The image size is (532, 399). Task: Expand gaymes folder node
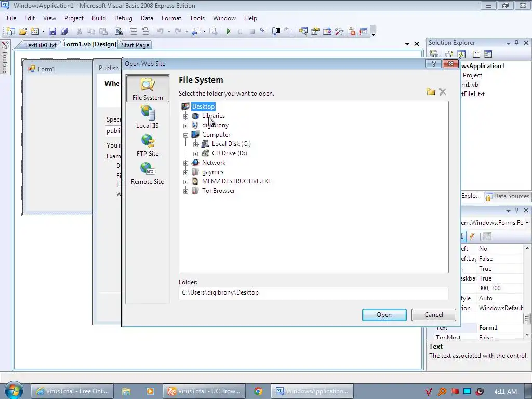tap(185, 172)
